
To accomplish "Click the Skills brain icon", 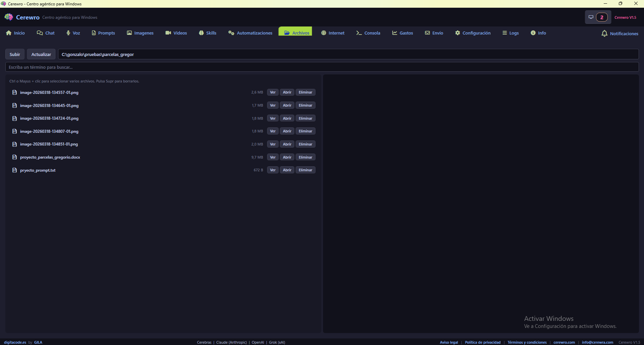I will (x=201, y=33).
